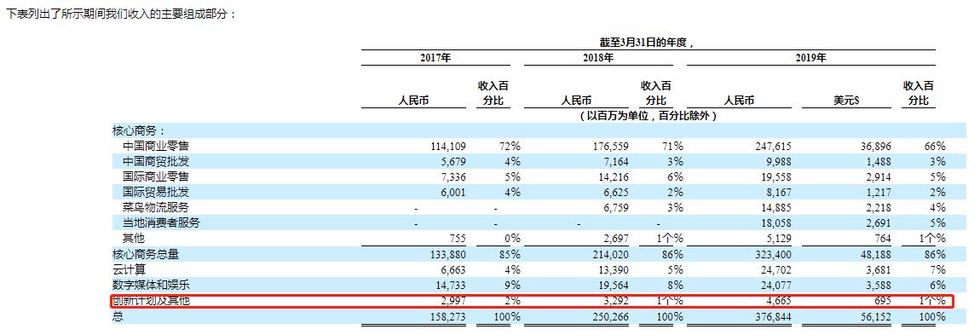Click the 中国商业零售 row label

pos(156,147)
